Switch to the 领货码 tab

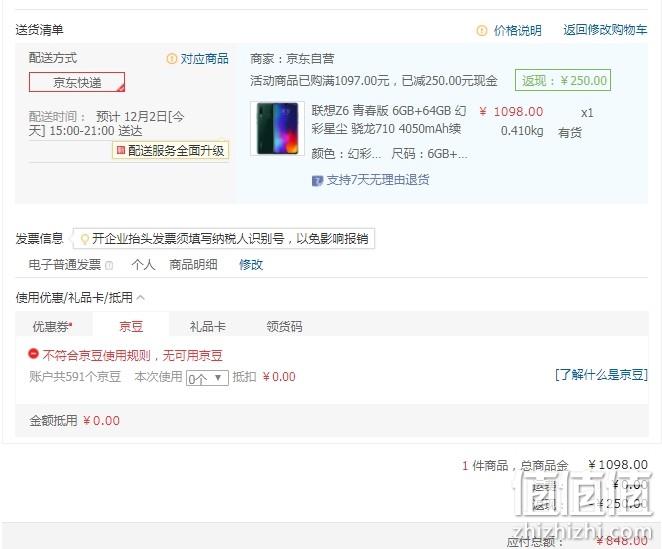coord(284,326)
